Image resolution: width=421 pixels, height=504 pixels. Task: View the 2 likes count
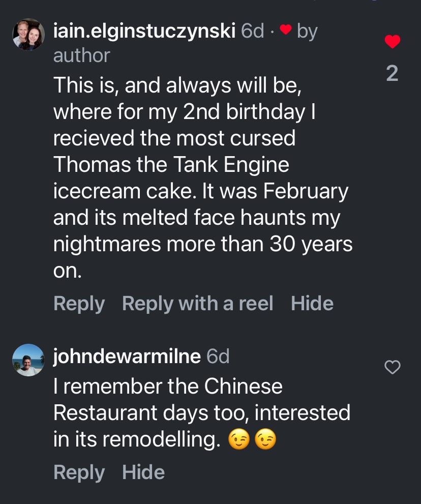[x=392, y=74]
